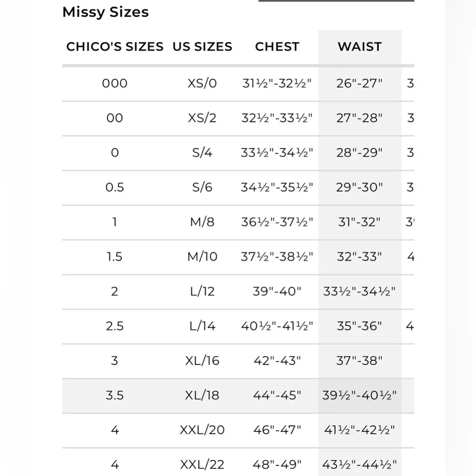
Task: Select Chico's size 3.5 in highlighted row
Action: click(x=115, y=396)
